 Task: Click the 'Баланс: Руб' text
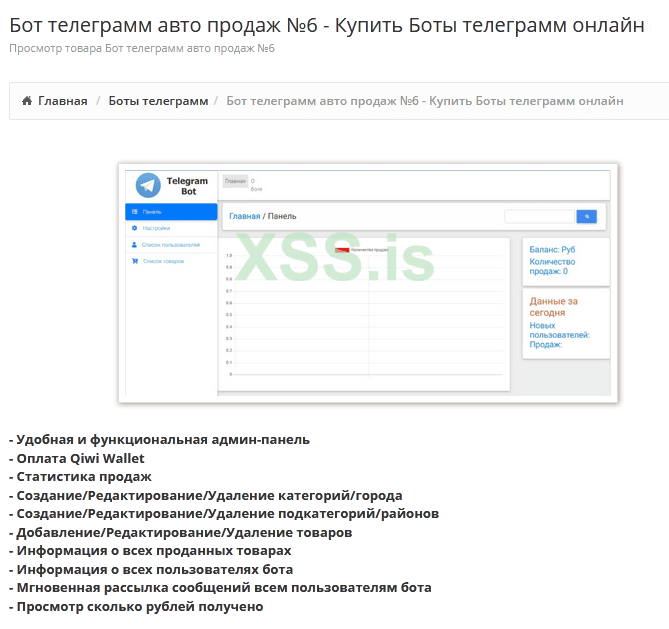[552, 250]
